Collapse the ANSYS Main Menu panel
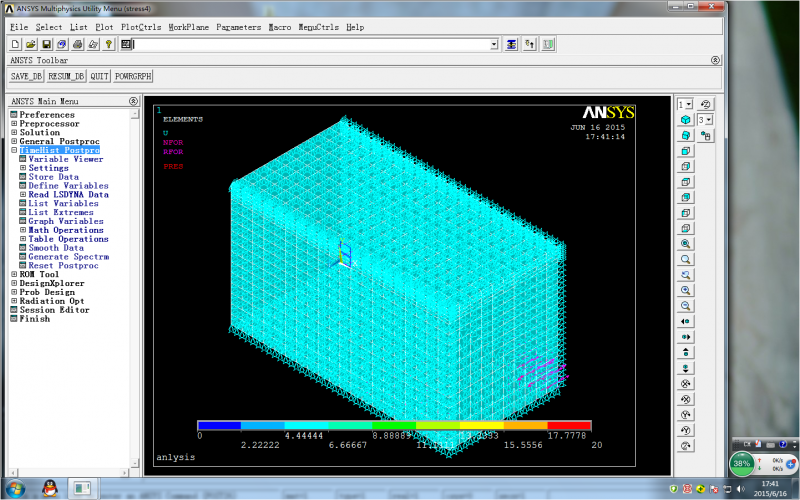Screen dimensions: 800x500 click(133, 101)
